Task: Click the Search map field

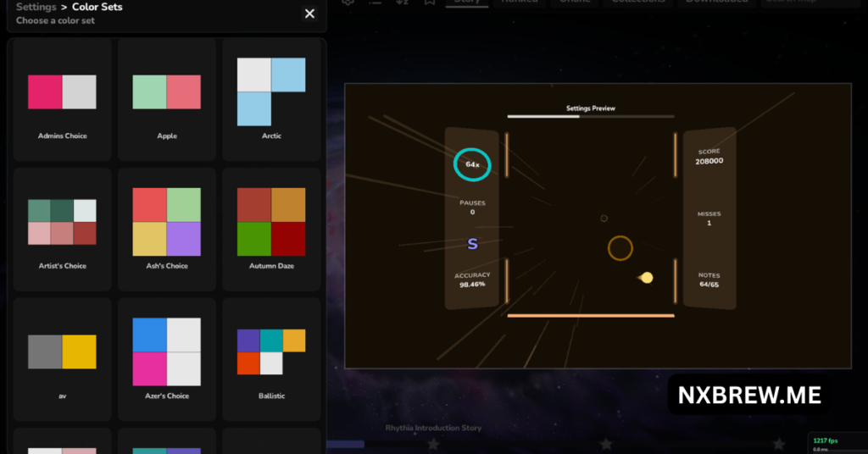Action: point(810,3)
